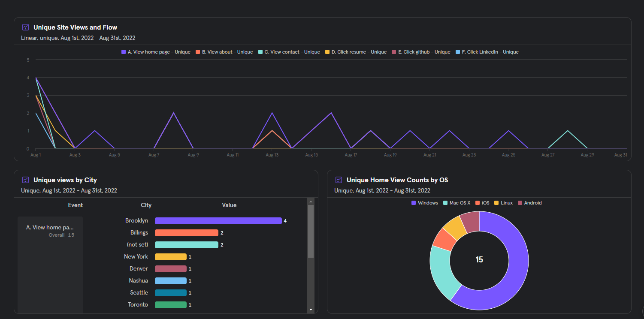This screenshot has width=644, height=319.
Task: Click the Value column header
Action: (229, 205)
